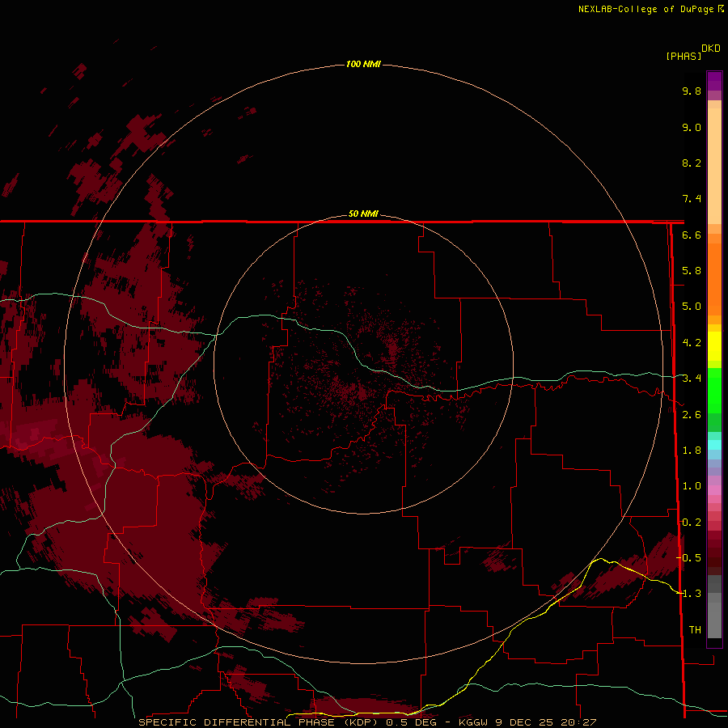Click the 9.8 value on the color scale
Viewport: 728px width, 728px height.
point(692,91)
